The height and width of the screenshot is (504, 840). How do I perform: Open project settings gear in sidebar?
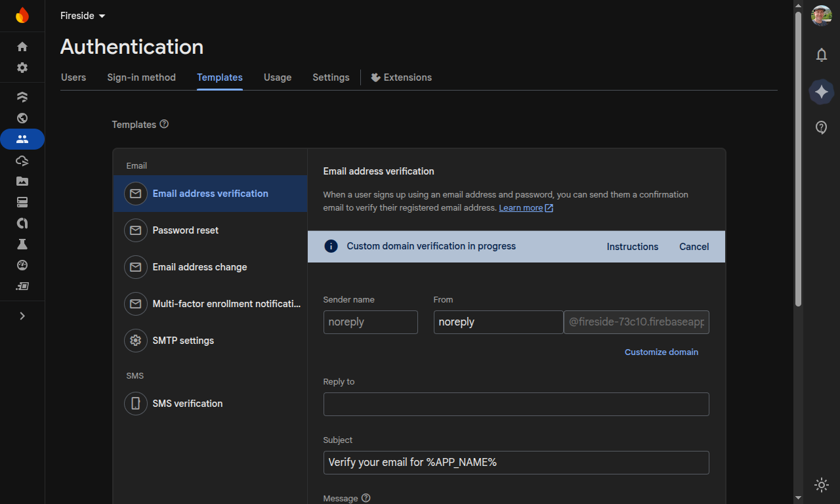pos(22,68)
